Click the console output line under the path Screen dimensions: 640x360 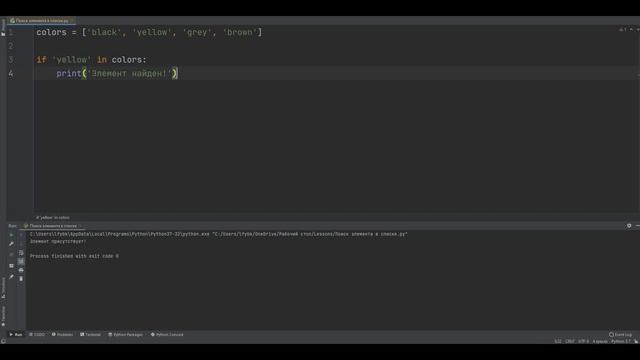(58, 242)
